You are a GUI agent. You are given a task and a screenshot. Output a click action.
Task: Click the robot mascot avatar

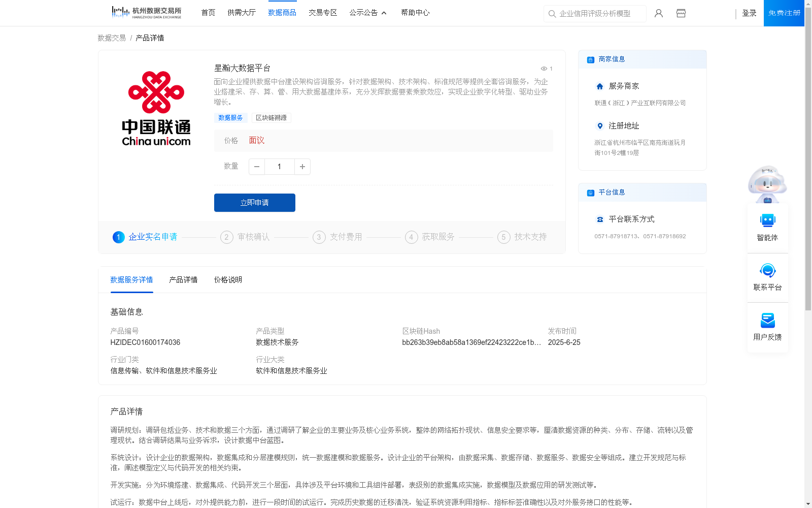tap(767, 184)
